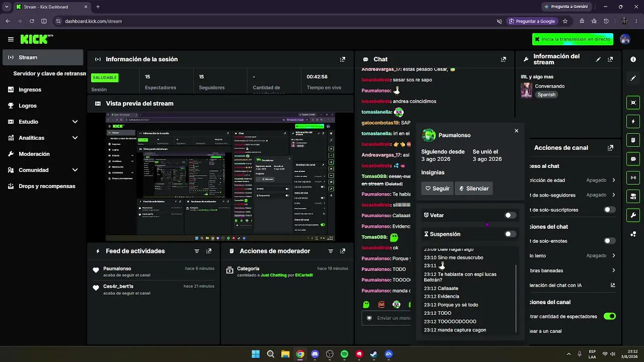Click the stream preview thumbnail
This screenshot has height=362, width=644.
click(220, 176)
